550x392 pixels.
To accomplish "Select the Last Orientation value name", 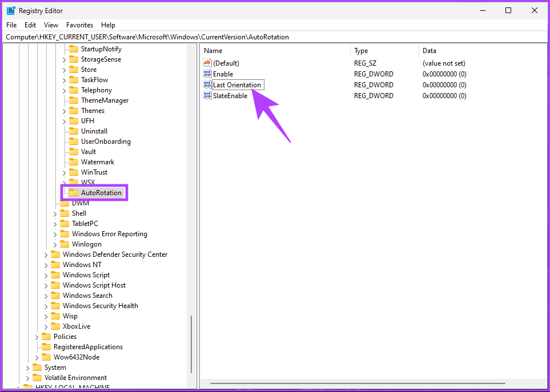I will point(237,85).
